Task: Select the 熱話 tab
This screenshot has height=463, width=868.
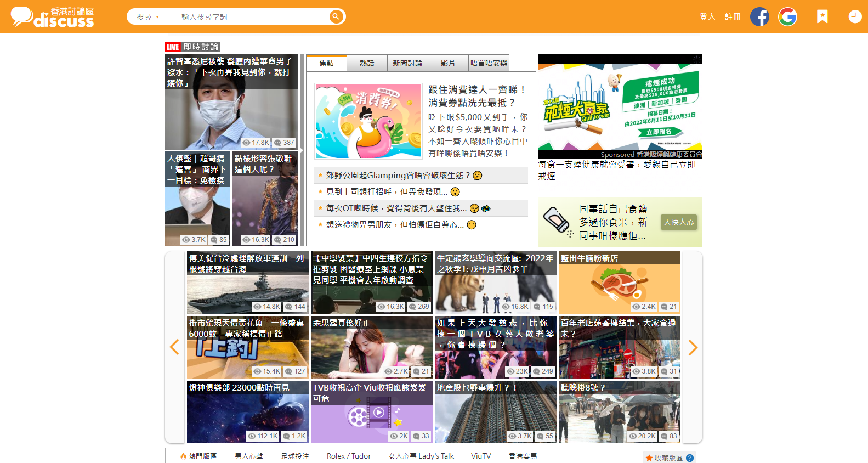Action: point(367,63)
